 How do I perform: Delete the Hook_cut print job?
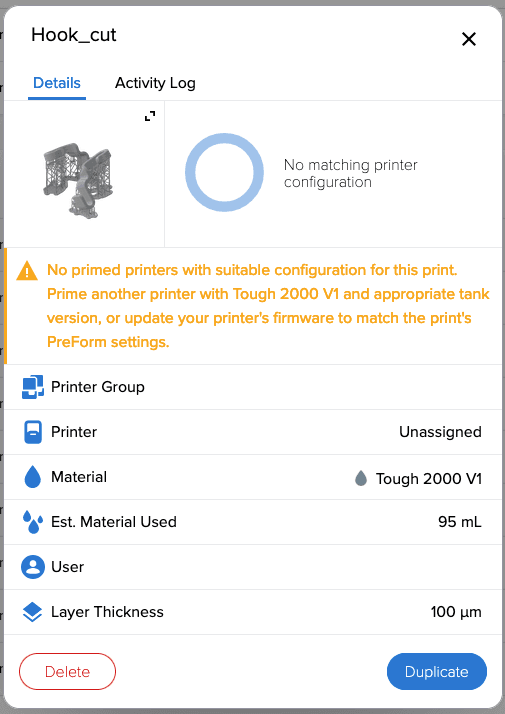(x=67, y=672)
